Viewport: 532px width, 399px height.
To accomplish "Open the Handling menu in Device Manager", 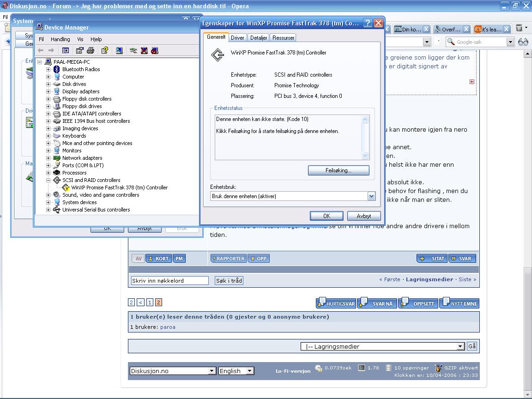I will click(x=60, y=39).
